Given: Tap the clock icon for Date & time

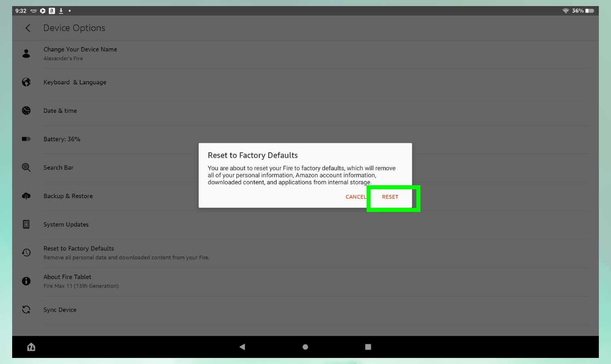Looking at the screenshot, I should (26, 110).
